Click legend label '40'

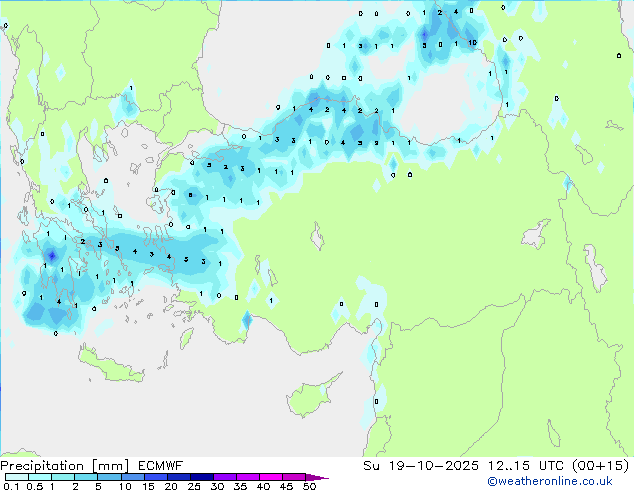click(263, 486)
